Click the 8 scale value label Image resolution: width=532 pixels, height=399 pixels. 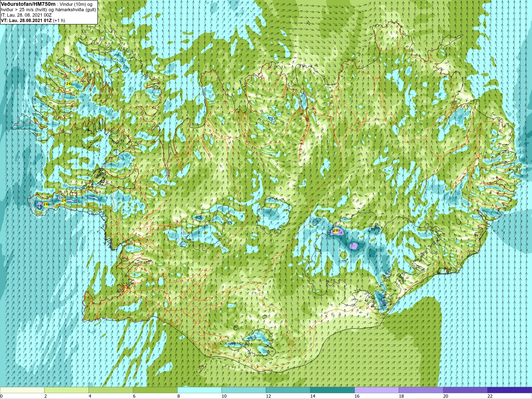(179, 396)
